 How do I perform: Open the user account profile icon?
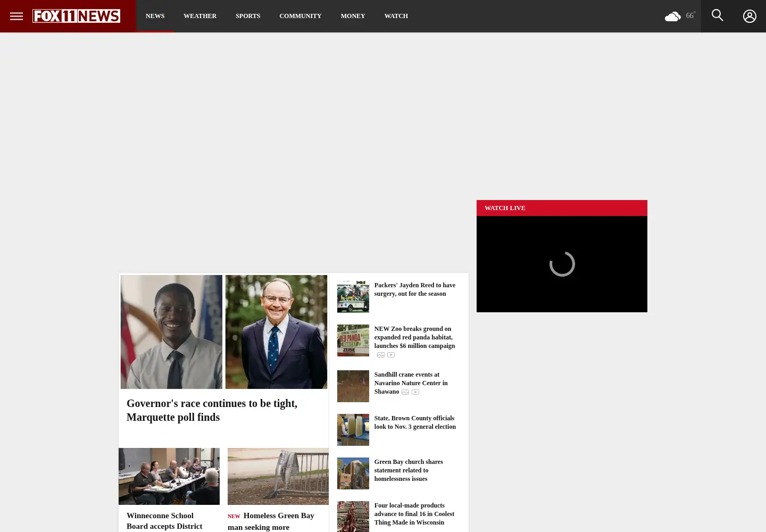750,16
